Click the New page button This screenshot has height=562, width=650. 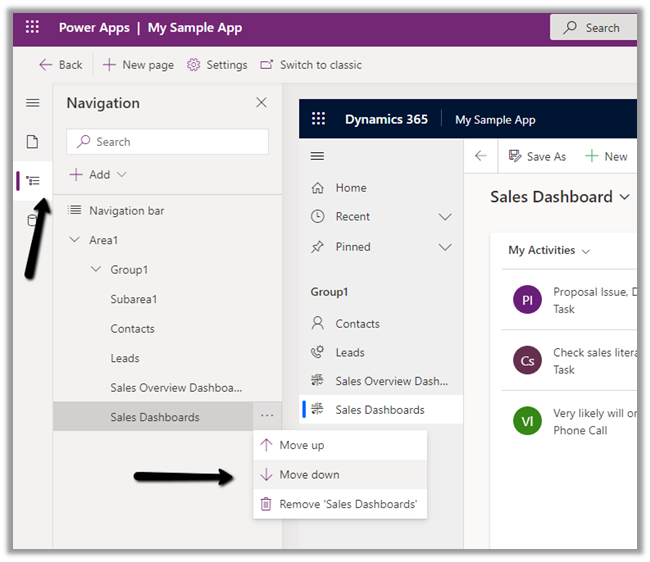click(x=138, y=65)
